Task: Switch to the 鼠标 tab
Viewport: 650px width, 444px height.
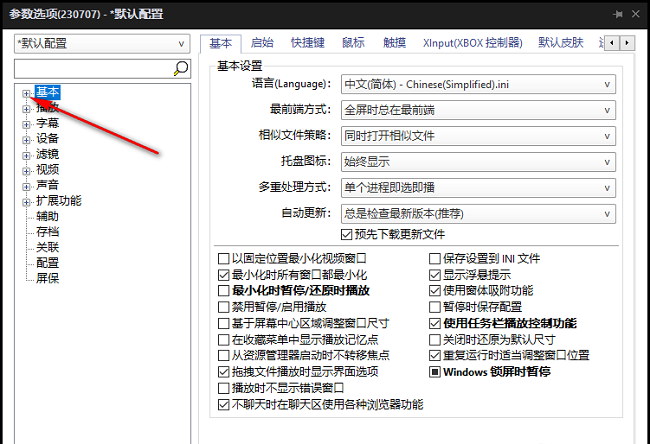Action: pos(353,43)
